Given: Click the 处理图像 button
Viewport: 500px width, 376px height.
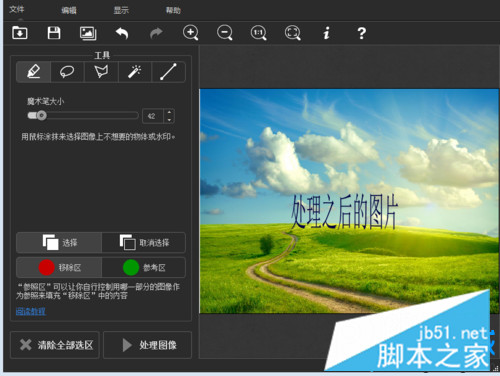Looking at the screenshot, I should [147, 345].
